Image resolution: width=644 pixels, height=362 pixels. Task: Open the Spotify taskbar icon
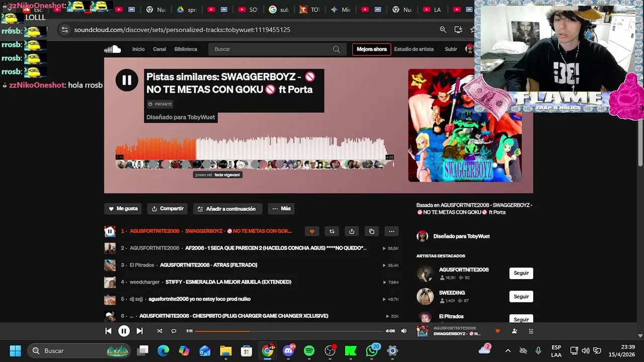click(x=309, y=350)
